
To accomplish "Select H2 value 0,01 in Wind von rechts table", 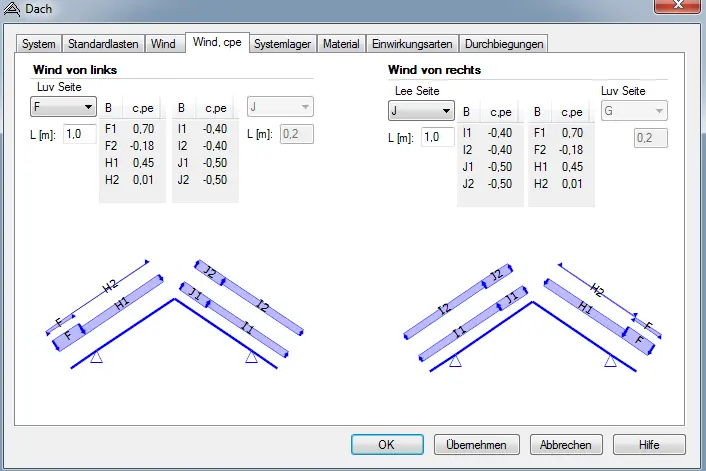I will [572, 184].
